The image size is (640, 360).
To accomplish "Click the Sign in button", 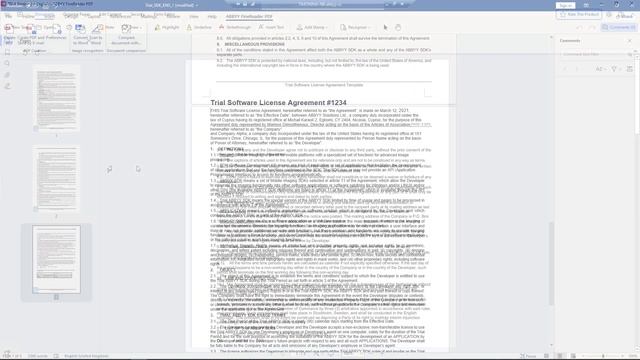I will tap(565, 5).
